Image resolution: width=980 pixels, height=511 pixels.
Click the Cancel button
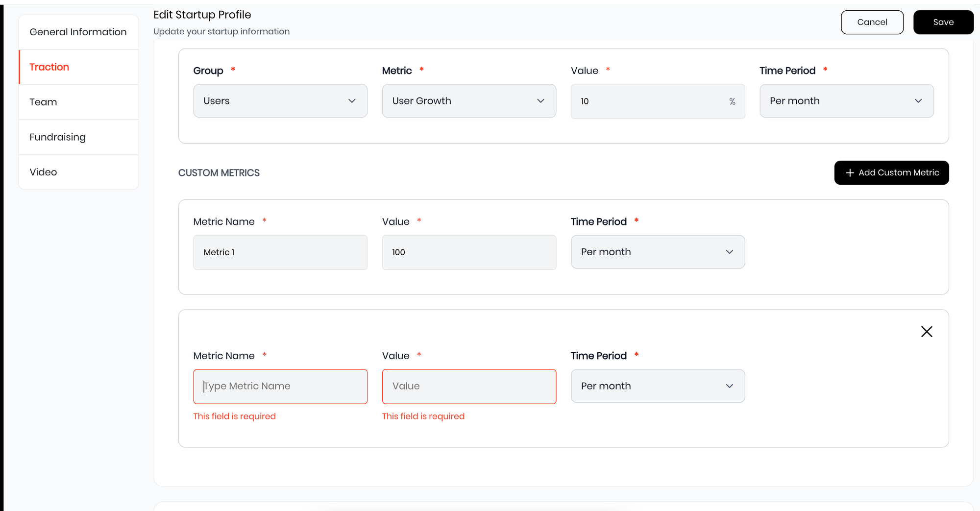pyautogui.click(x=872, y=23)
